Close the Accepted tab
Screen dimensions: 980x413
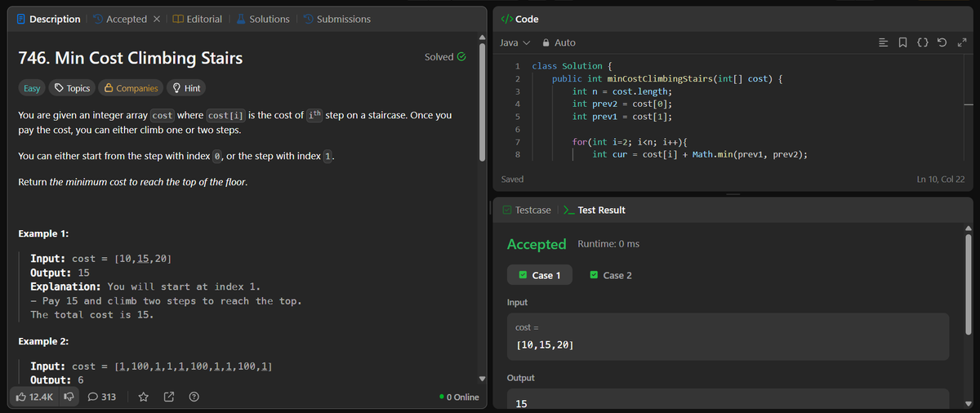[157, 19]
